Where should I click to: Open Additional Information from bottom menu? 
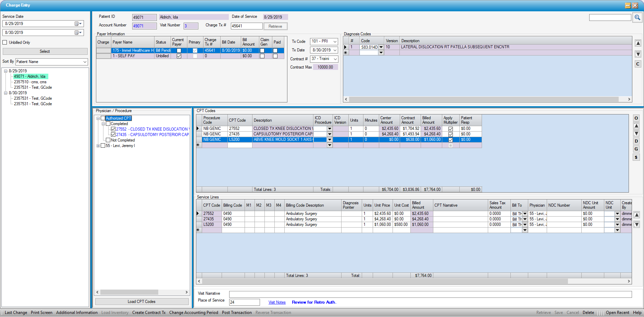pyautogui.click(x=77, y=313)
